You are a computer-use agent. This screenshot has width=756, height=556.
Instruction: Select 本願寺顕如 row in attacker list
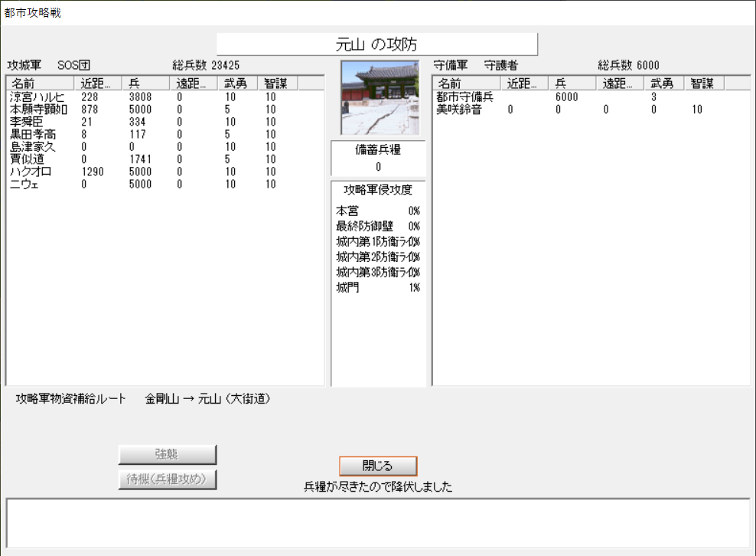tap(38, 110)
